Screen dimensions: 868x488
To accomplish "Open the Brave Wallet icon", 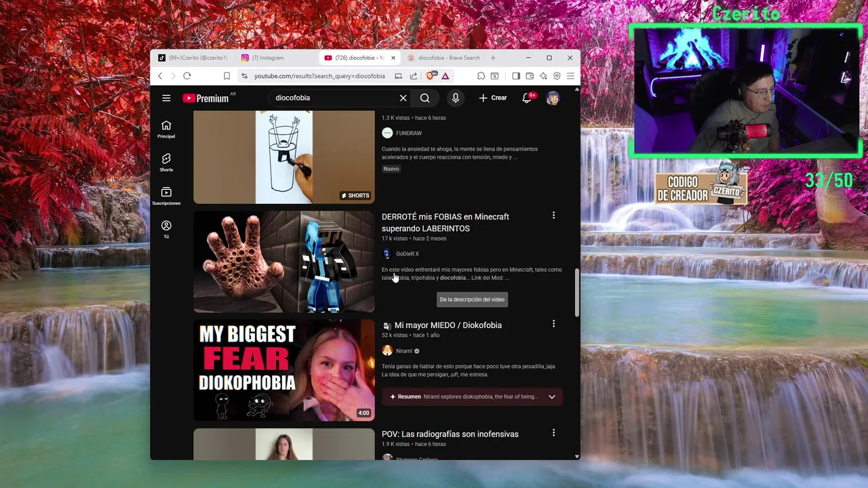I will 530,76.
